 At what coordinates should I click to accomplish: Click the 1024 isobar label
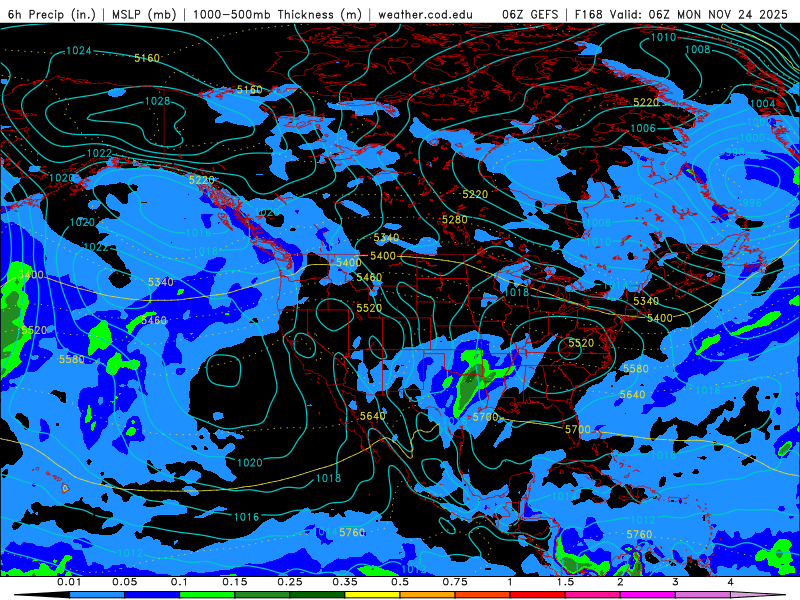[x=79, y=51]
